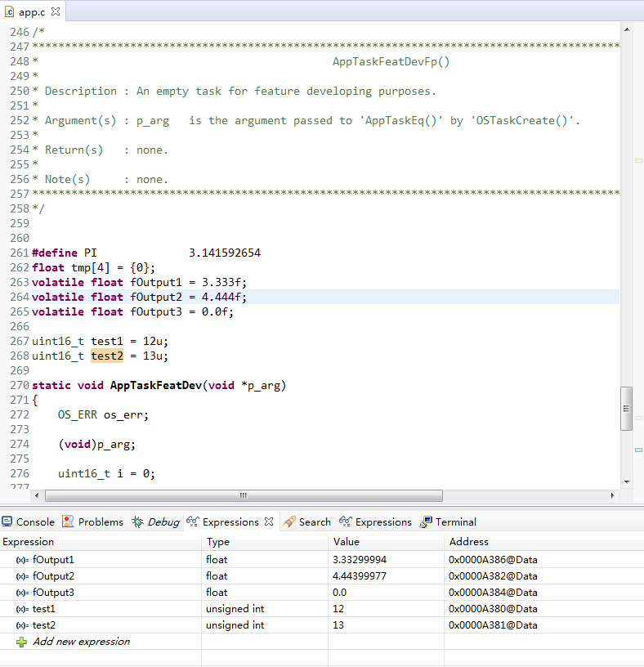Click the variable icon next to test2
Viewport: 644px width, 667px height.
[x=22, y=625]
